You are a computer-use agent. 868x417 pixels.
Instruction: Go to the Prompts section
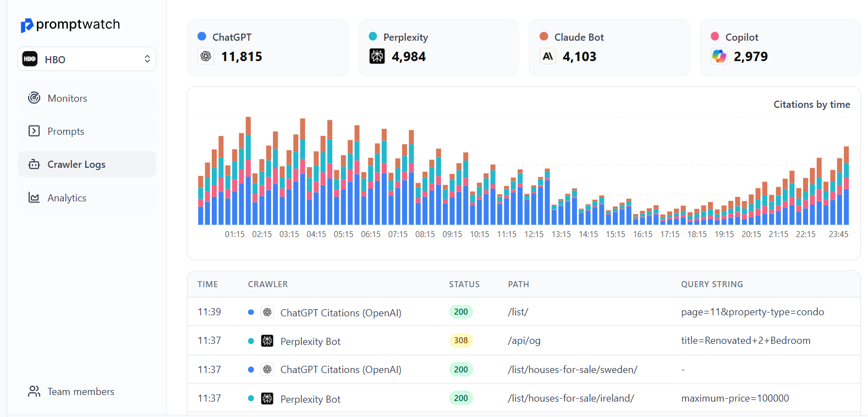[x=87, y=131]
